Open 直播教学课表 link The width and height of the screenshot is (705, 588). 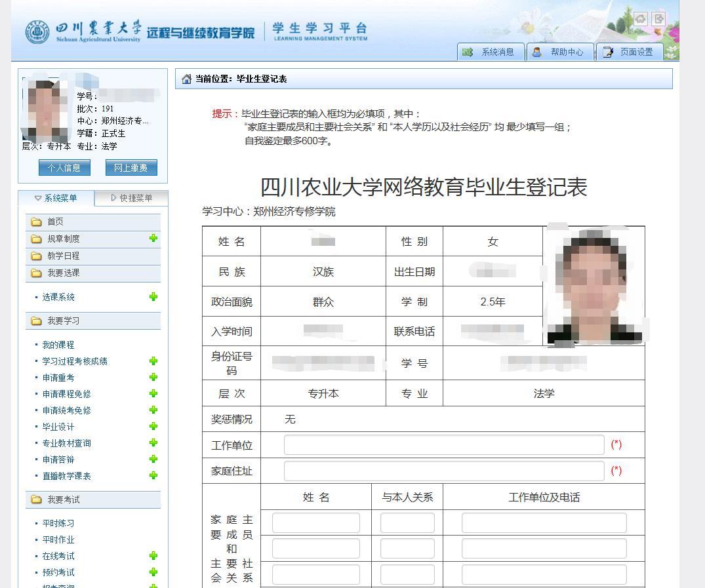(66, 476)
